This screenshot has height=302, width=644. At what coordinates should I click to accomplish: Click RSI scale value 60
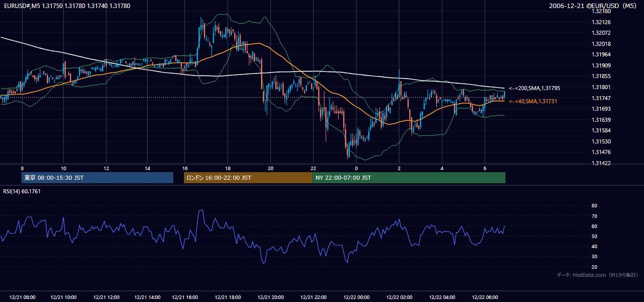594,226
